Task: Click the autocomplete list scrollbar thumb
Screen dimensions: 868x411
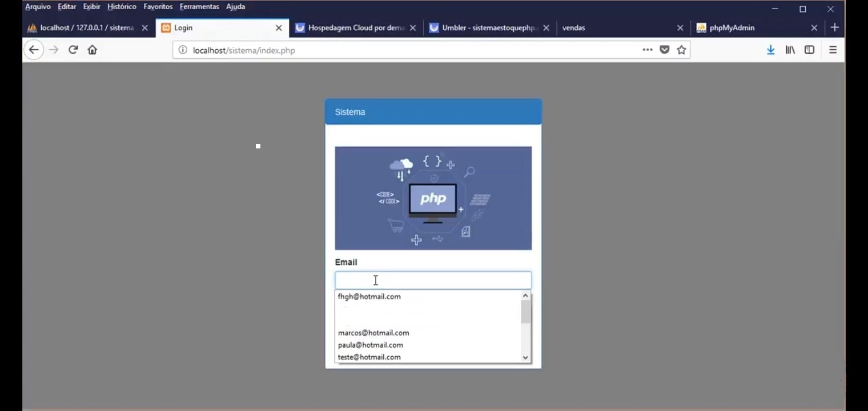Action: [525, 312]
